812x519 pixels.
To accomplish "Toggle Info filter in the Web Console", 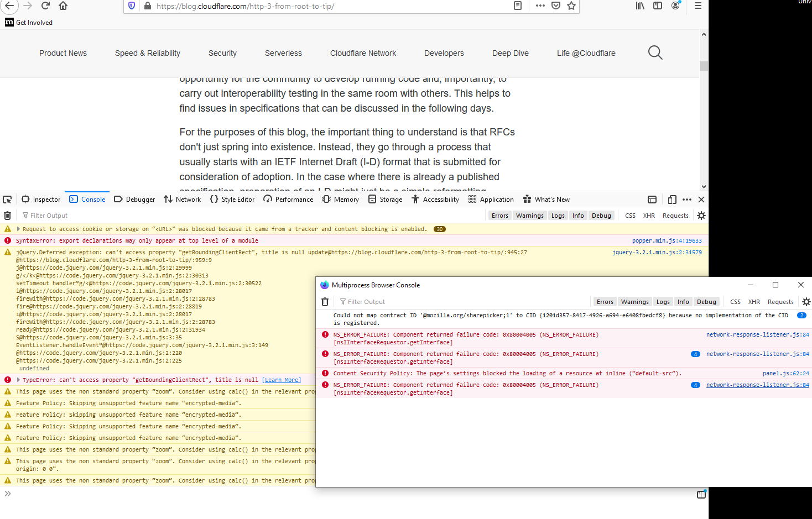I will (578, 216).
